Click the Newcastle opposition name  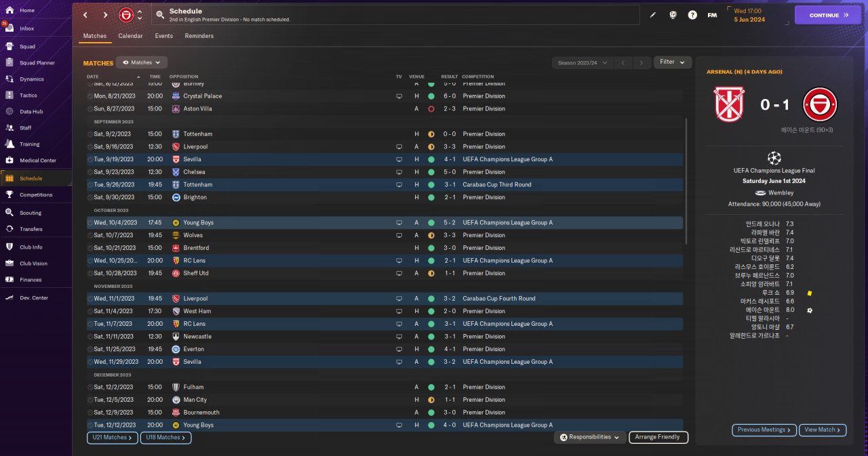[x=197, y=337]
